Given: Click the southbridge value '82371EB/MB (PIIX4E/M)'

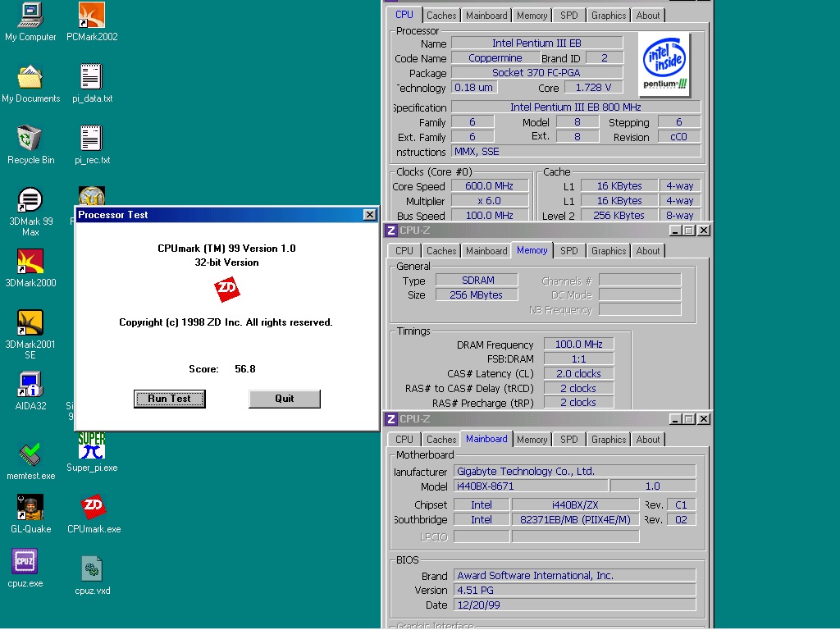Looking at the screenshot, I should coord(575,519).
